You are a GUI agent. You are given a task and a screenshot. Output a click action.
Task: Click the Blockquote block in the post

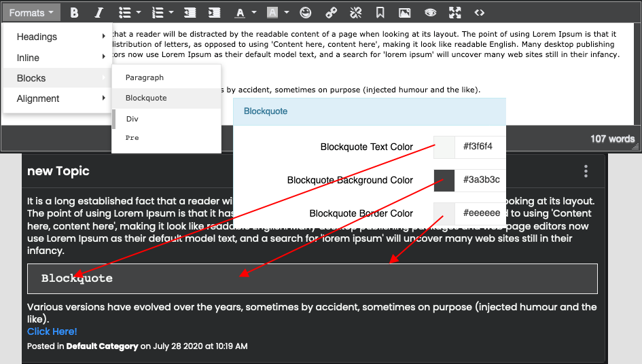coord(313,279)
